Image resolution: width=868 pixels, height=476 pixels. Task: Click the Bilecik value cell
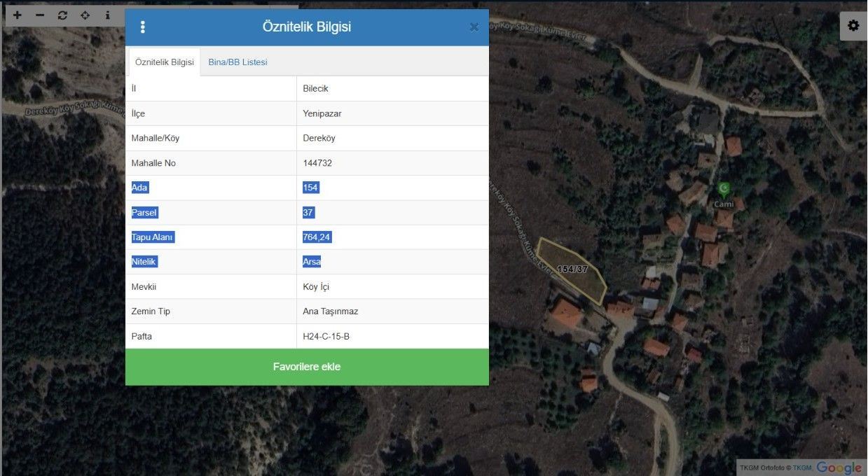click(392, 88)
